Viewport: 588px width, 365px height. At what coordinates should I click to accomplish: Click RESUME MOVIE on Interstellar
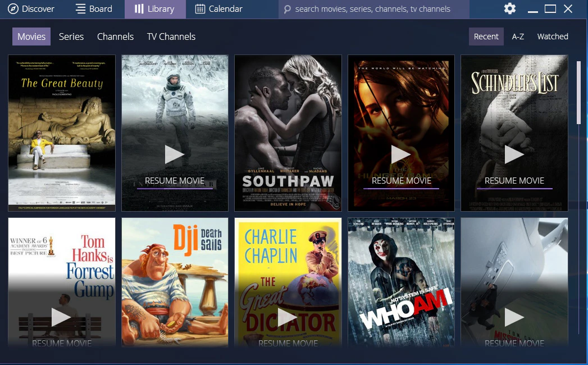175,181
